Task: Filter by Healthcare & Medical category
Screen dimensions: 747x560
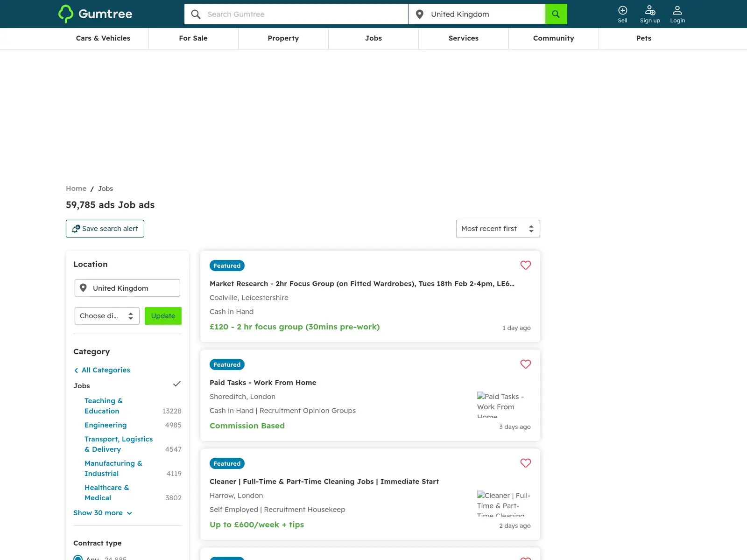Action: 107,493
